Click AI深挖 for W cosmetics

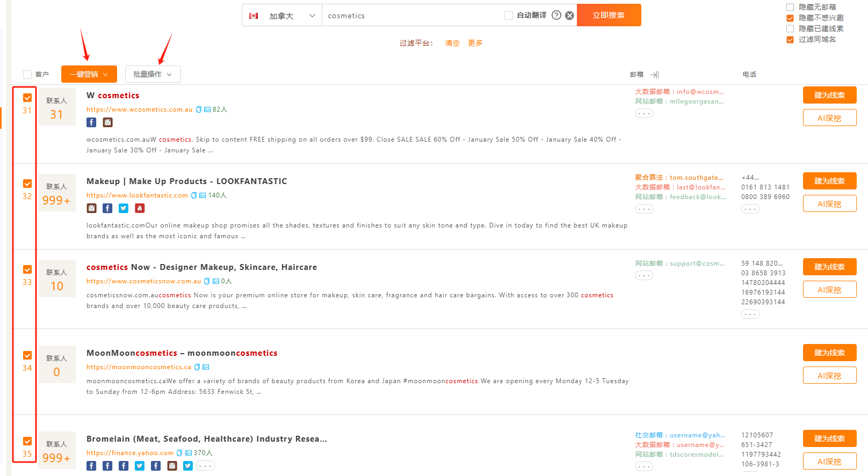[830, 118]
